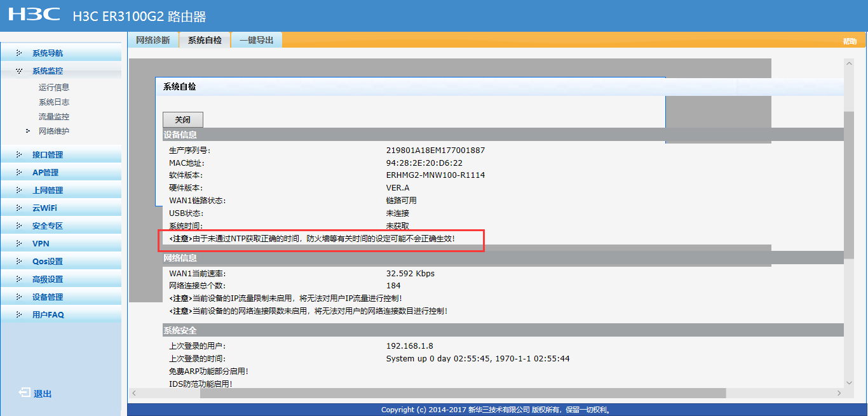Click the copyright footer text
The width and height of the screenshot is (868, 416).
point(497,410)
